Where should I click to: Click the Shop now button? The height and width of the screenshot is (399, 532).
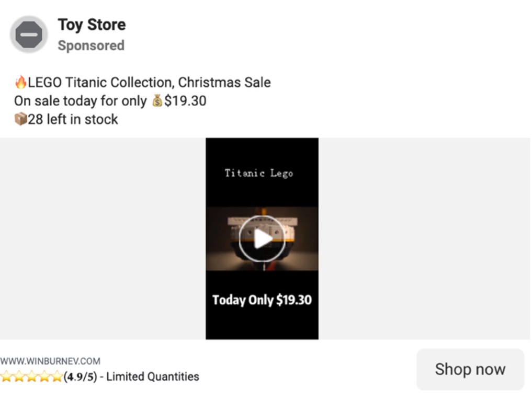pyautogui.click(x=470, y=369)
